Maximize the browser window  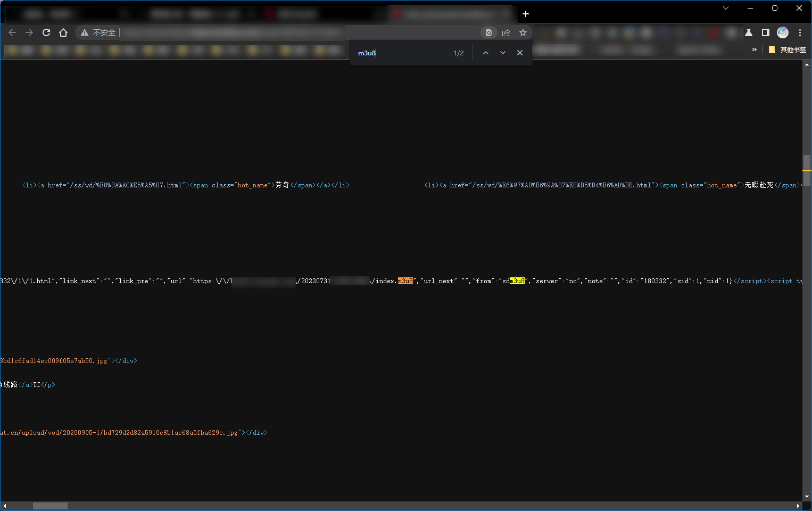coord(775,8)
